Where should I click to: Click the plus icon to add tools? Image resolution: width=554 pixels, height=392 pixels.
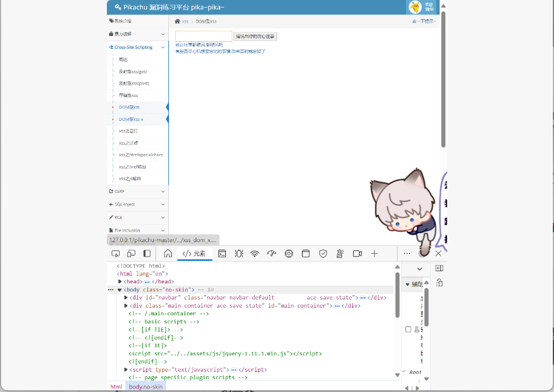375,253
